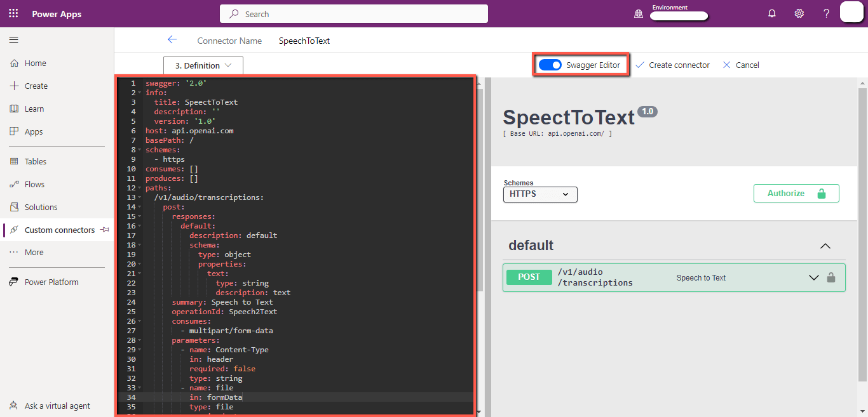Open the user account avatar

(851, 13)
